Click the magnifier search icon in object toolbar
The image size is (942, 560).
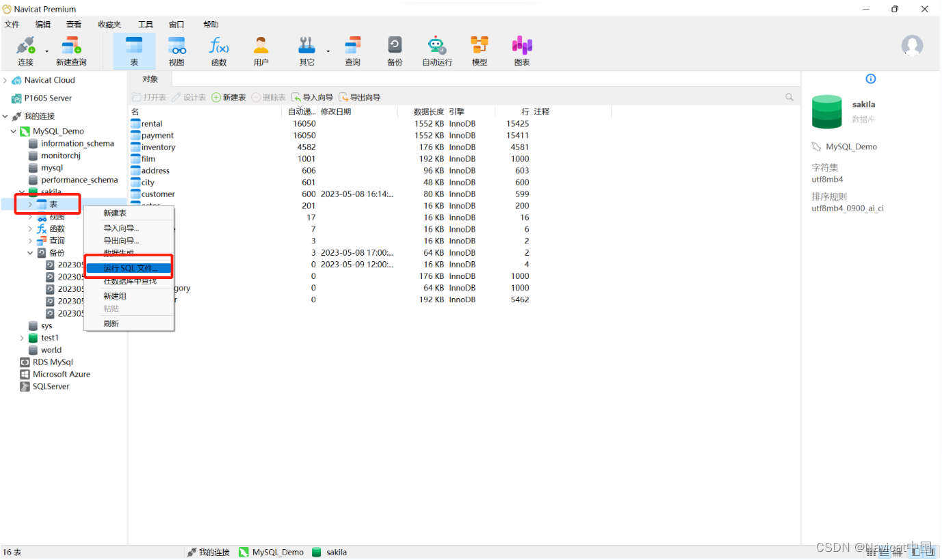click(x=789, y=97)
